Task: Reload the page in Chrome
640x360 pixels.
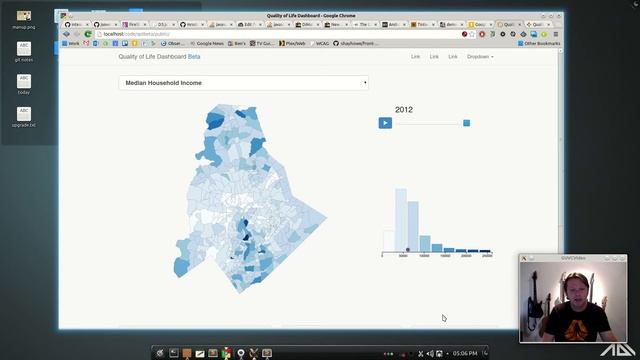Action: tap(87, 34)
